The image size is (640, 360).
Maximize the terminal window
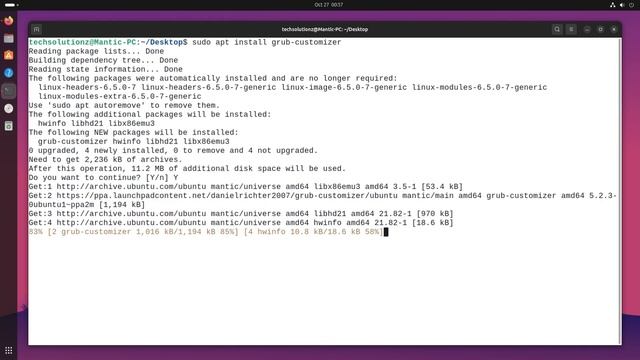600,29
